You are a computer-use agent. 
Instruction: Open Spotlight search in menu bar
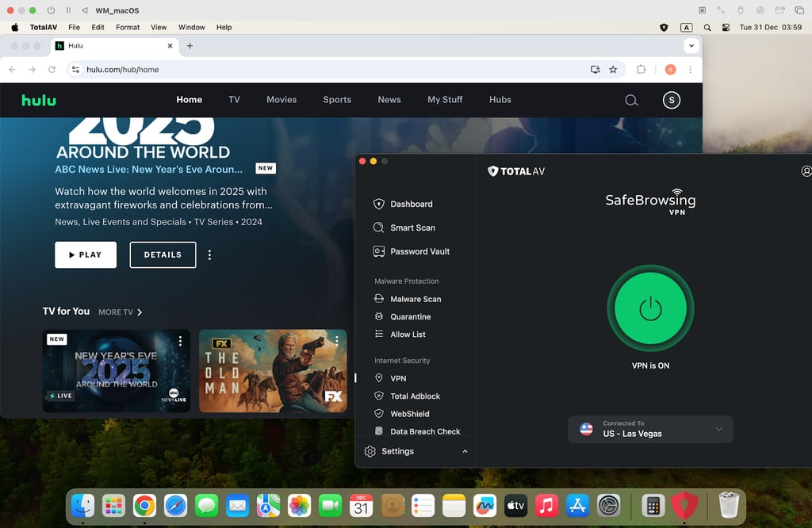(707, 28)
